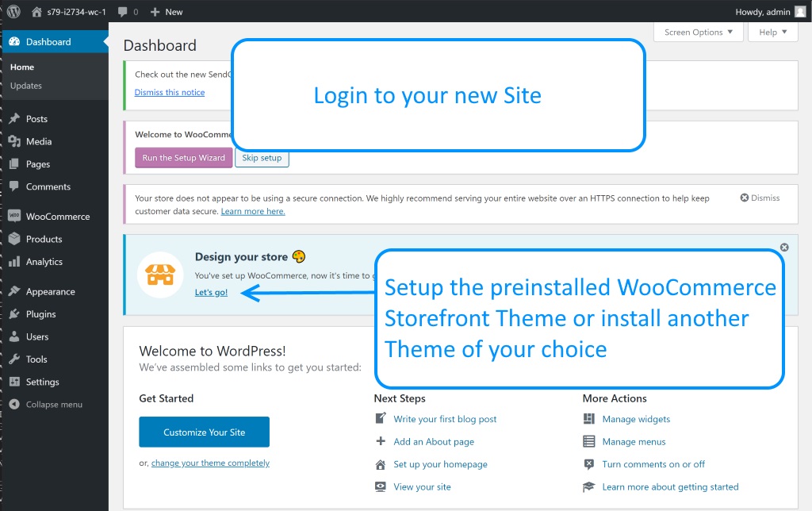812x511 pixels.
Task: Open Learn more about getting started link
Action: tap(670, 486)
